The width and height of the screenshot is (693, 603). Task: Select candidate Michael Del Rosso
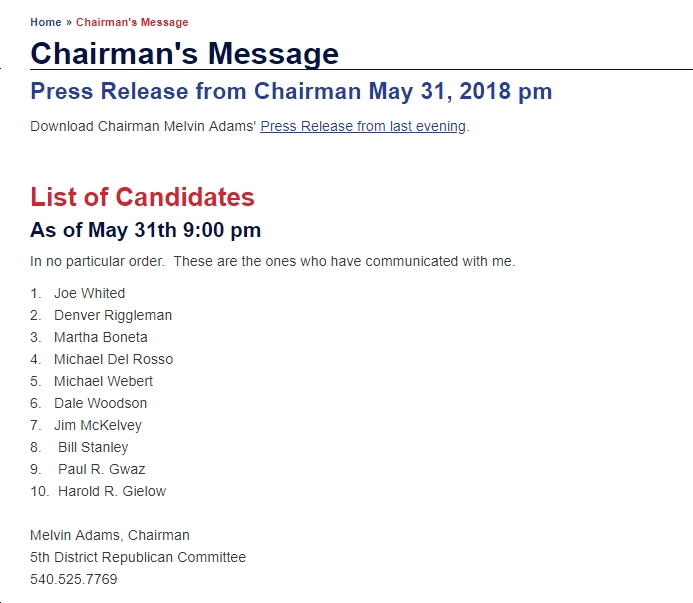point(114,359)
